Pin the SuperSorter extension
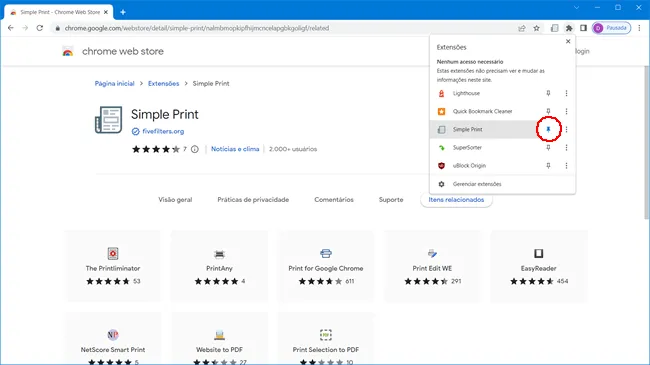 click(548, 148)
